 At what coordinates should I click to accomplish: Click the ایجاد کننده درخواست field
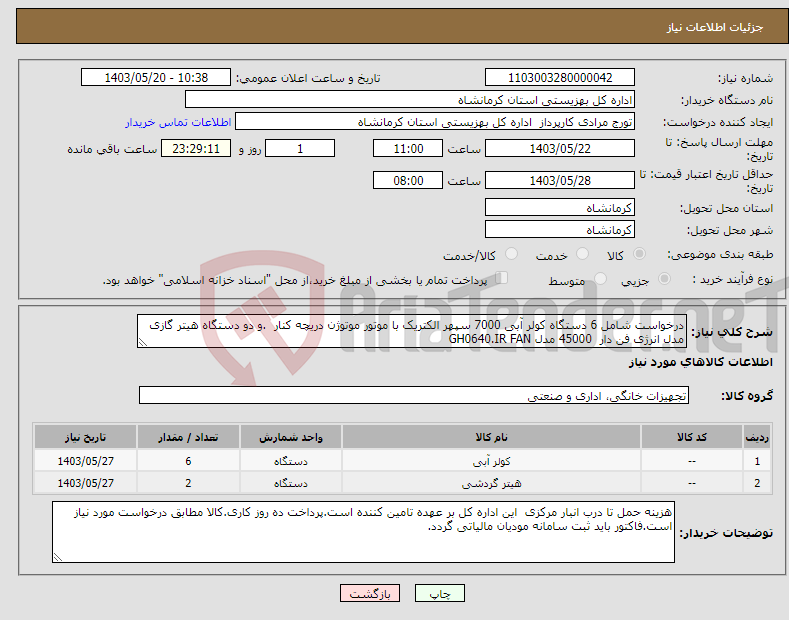[x=435, y=122]
